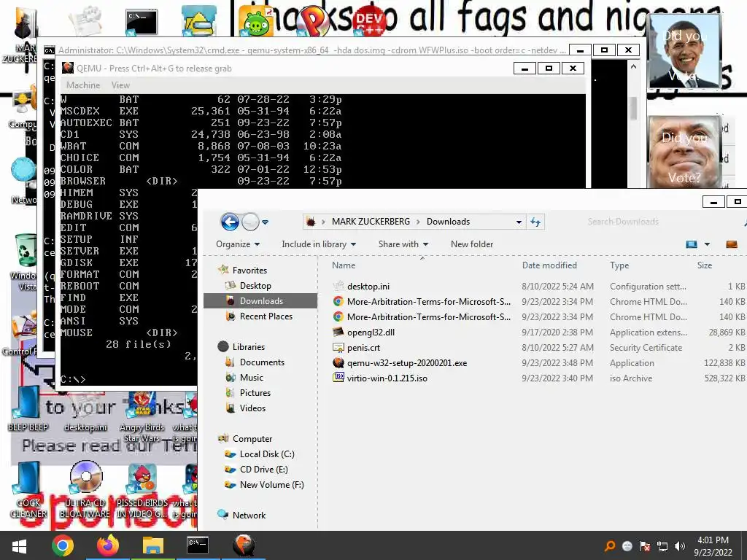Refresh the Downloads folder view
Viewport: 747px width, 560px height.
(x=535, y=222)
